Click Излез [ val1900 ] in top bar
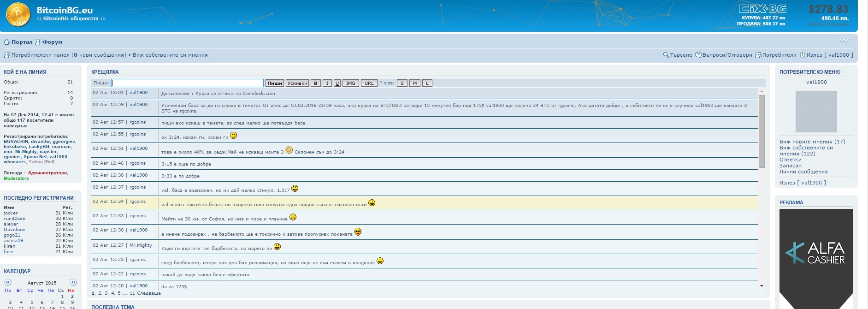Image resolution: width=868 pixels, height=309 pixels. coord(830,55)
